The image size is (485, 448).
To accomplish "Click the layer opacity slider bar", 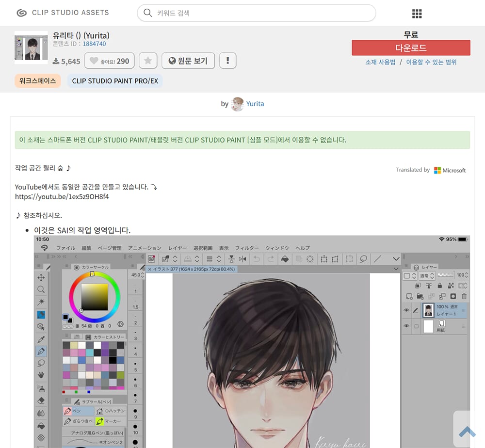I will (x=445, y=275).
